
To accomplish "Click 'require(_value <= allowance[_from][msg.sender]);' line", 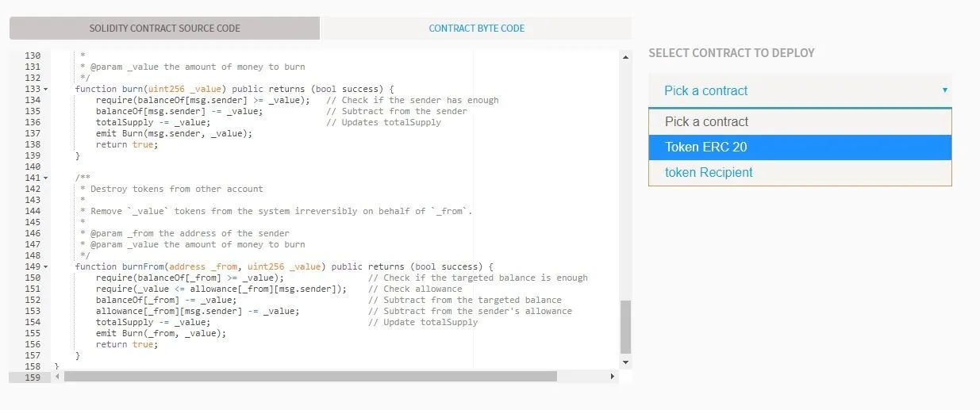I will coord(221,289).
